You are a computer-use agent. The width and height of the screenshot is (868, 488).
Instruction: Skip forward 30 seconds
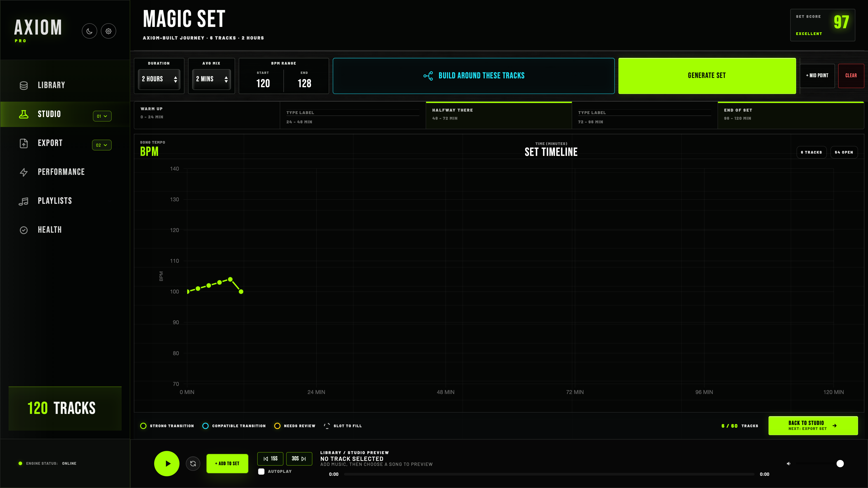(299, 459)
